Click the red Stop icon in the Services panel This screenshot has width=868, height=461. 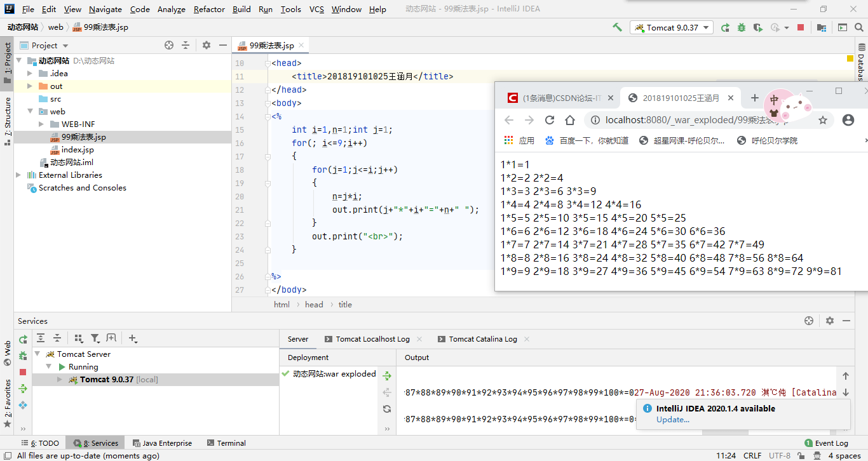click(x=23, y=372)
